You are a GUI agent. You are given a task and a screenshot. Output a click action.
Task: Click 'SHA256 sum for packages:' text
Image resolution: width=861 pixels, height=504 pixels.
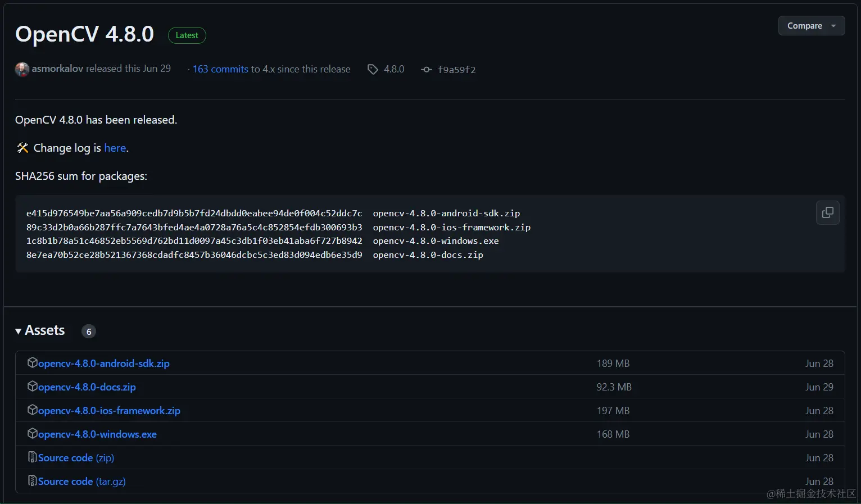pos(81,176)
